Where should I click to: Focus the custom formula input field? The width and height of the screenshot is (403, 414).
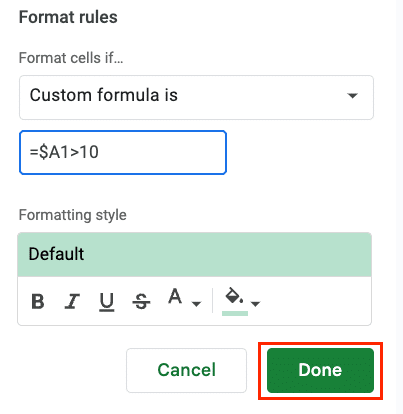point(123,152)
